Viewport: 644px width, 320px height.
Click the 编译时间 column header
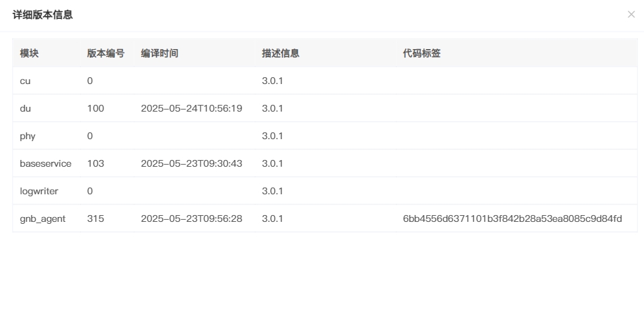pyautogui.click(x=159, y=53)
